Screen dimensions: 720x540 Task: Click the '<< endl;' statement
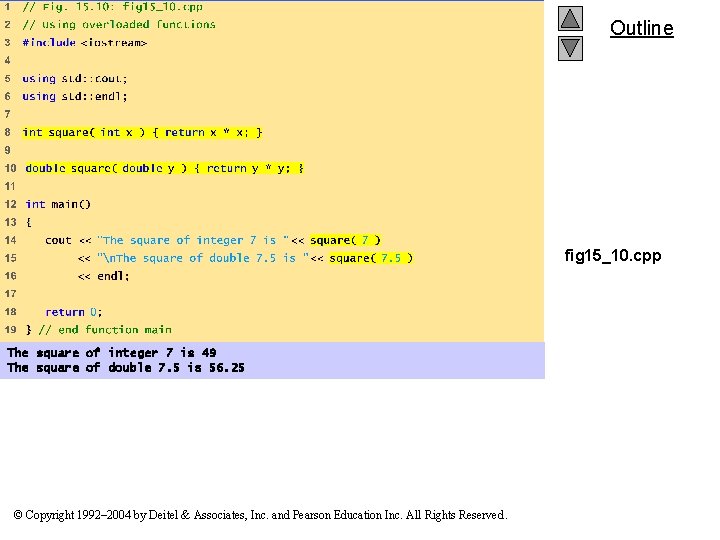pyautogui.click(x=104, y=276)
